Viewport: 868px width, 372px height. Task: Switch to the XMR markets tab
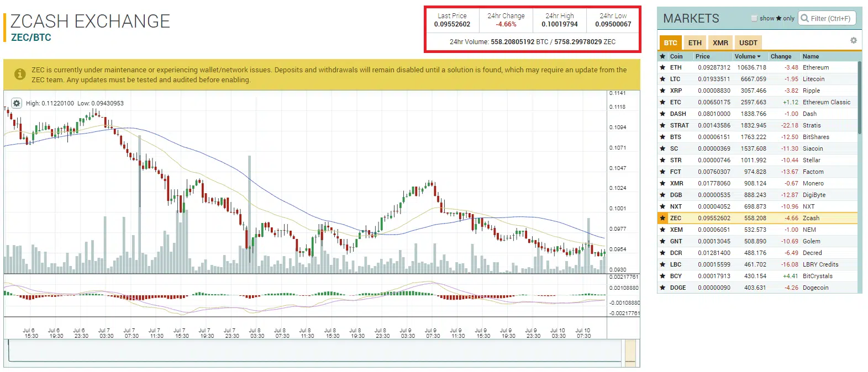(720, 42)
